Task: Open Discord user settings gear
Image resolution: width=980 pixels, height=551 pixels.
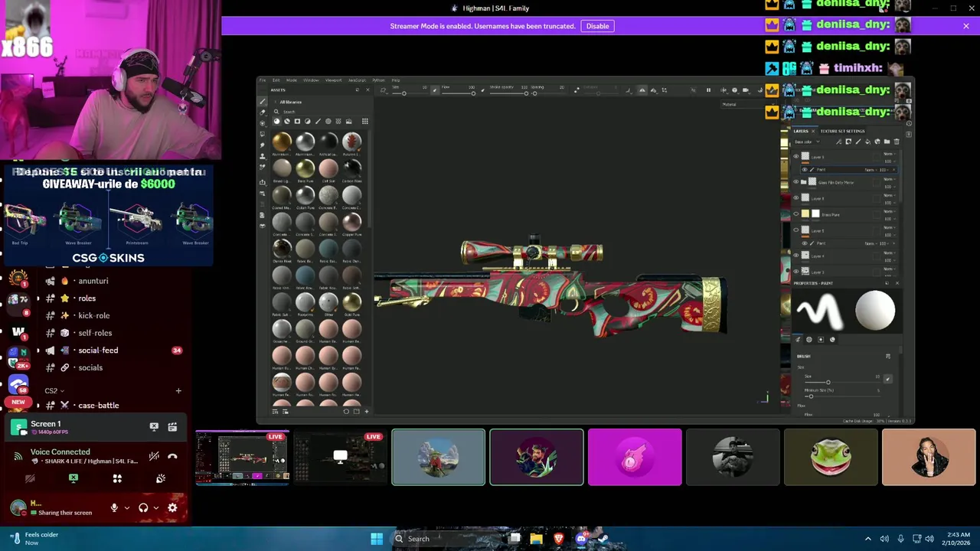Action: 172,507
